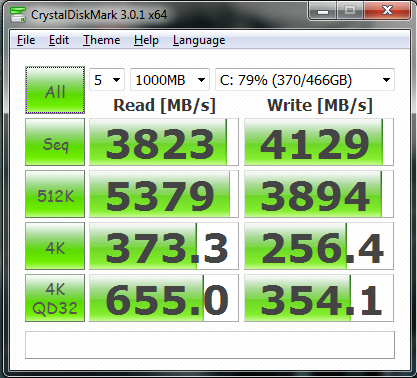The image size is (417, 378).
Task: Open the Theme menu
Action: click(101, 40)
